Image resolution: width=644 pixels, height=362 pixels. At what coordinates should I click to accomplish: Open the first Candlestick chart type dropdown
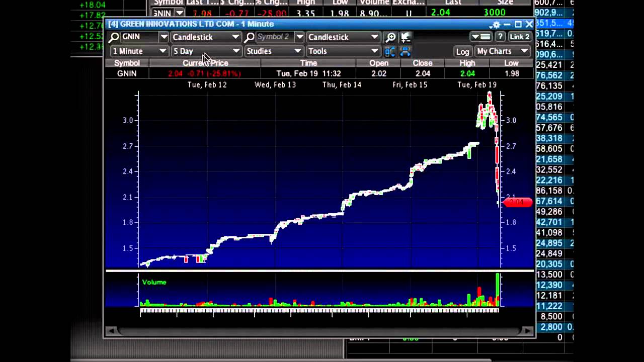206,37
